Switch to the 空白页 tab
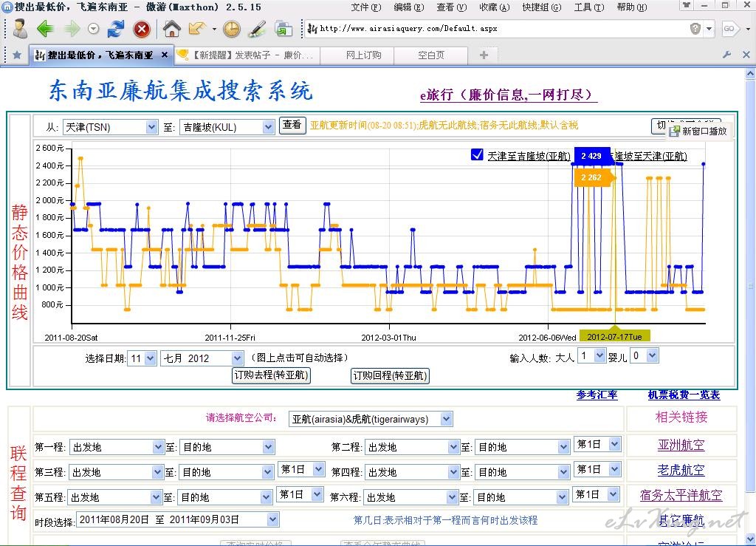The image size is (756, 546). tap(430, 55)
